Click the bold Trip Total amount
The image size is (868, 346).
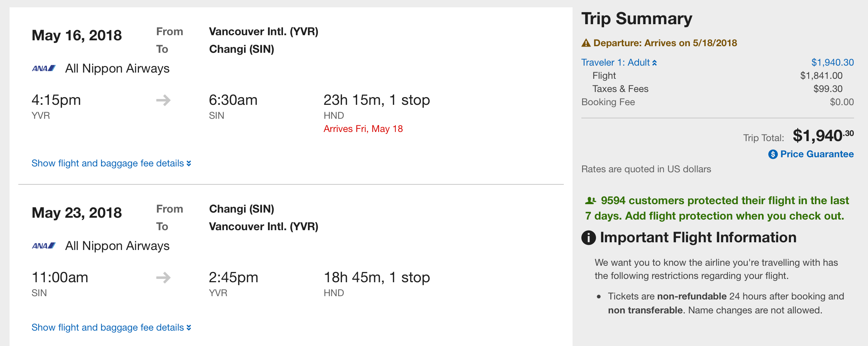pos(823,136)
